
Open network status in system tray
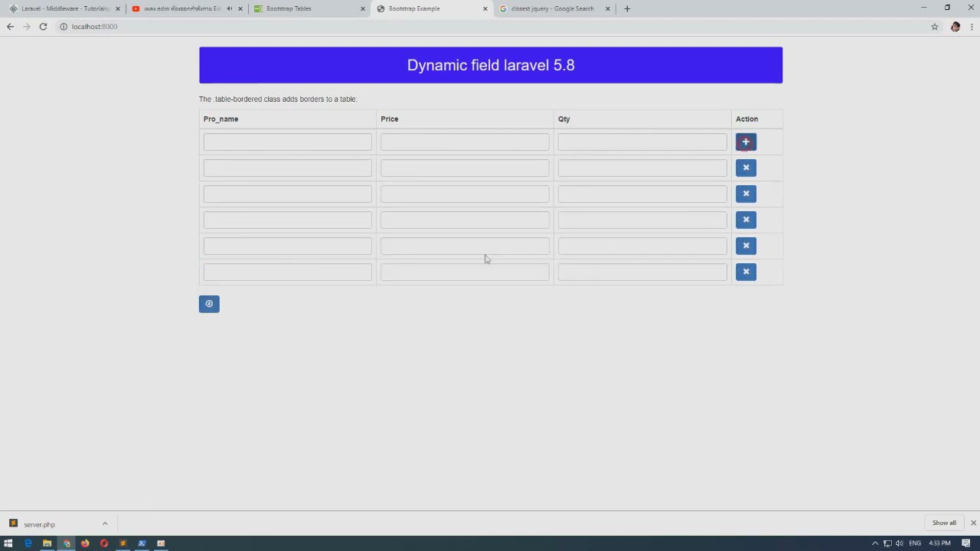click(887, 543)
